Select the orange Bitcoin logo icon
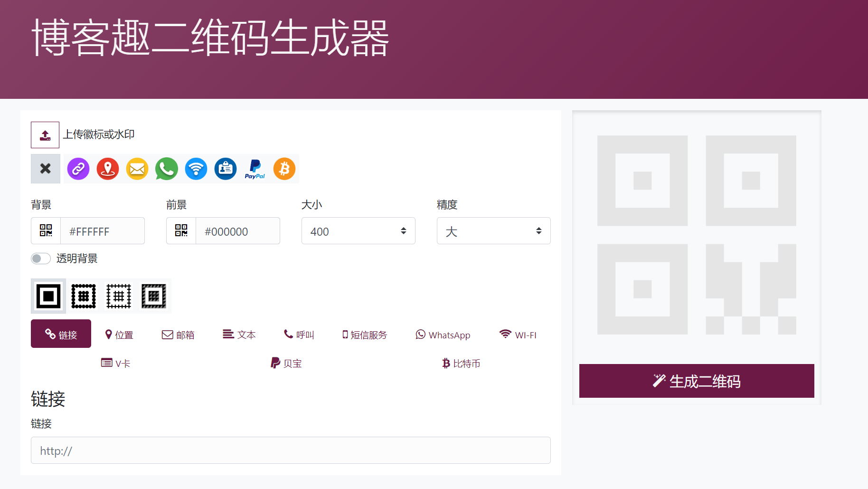The width and height of the screenshot is (868, 489). pos(284,169)
